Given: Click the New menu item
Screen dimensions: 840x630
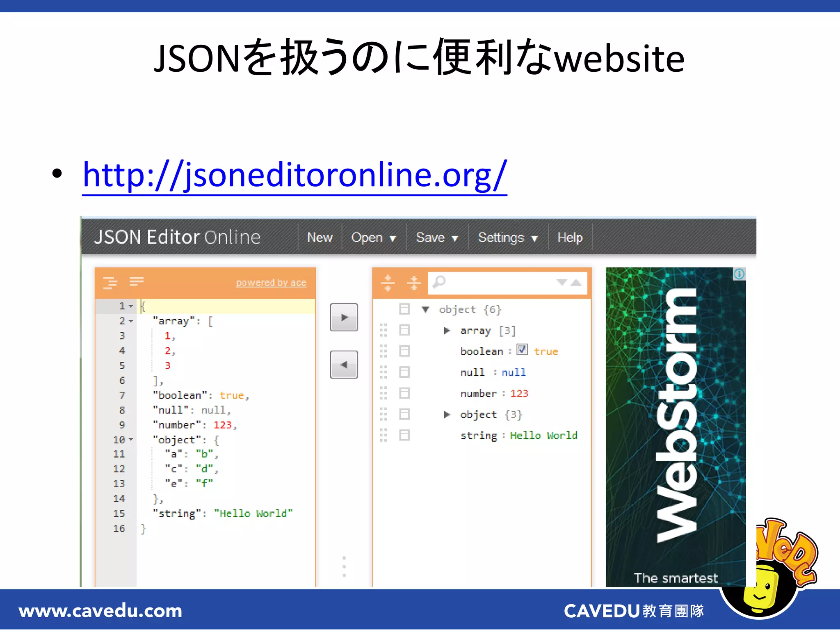Looking at the screenshot, I should click(x=320, y=237).
